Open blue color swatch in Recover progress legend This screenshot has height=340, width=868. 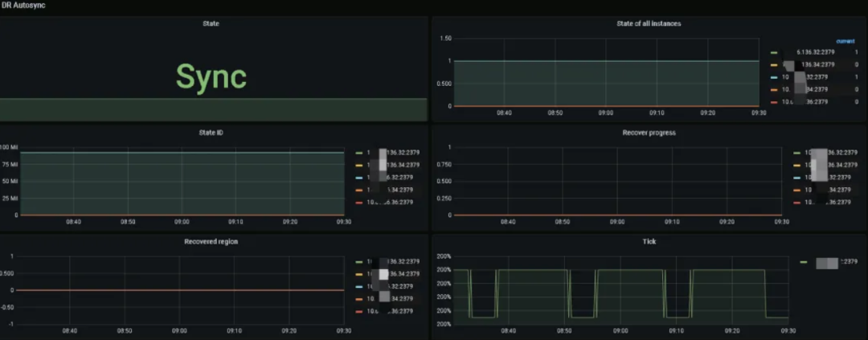pos(796,178)
